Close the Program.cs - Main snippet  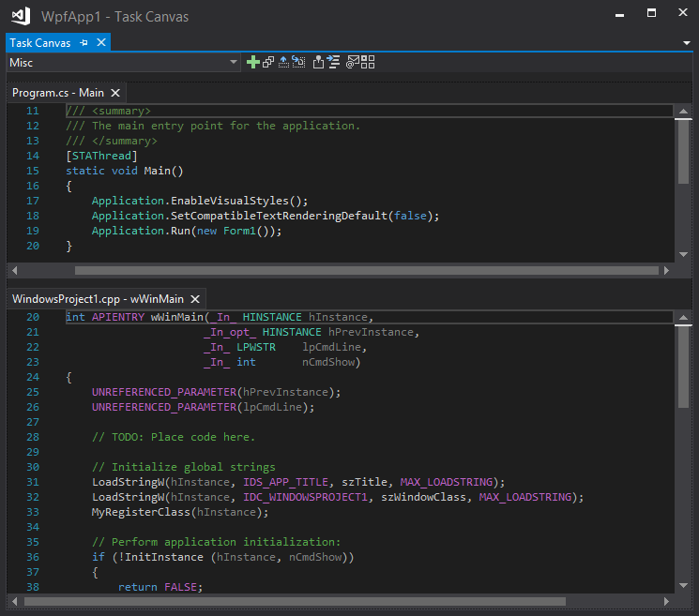(x=115, y=93)
